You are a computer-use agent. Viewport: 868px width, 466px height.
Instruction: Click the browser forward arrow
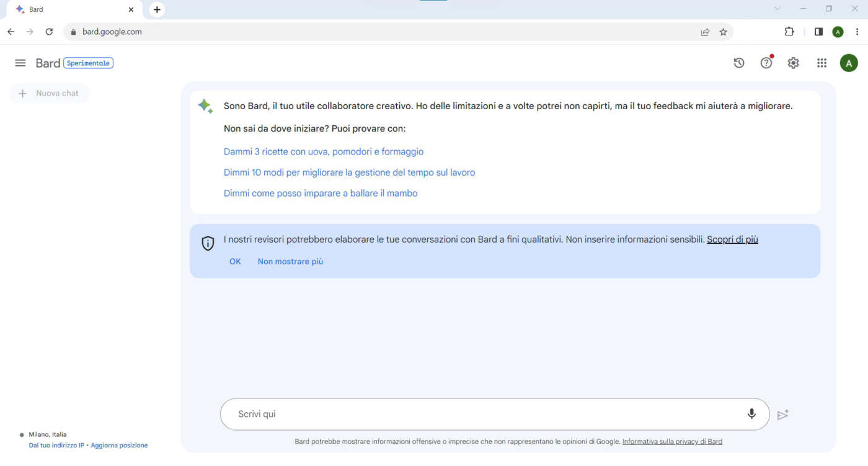[30, 32]
